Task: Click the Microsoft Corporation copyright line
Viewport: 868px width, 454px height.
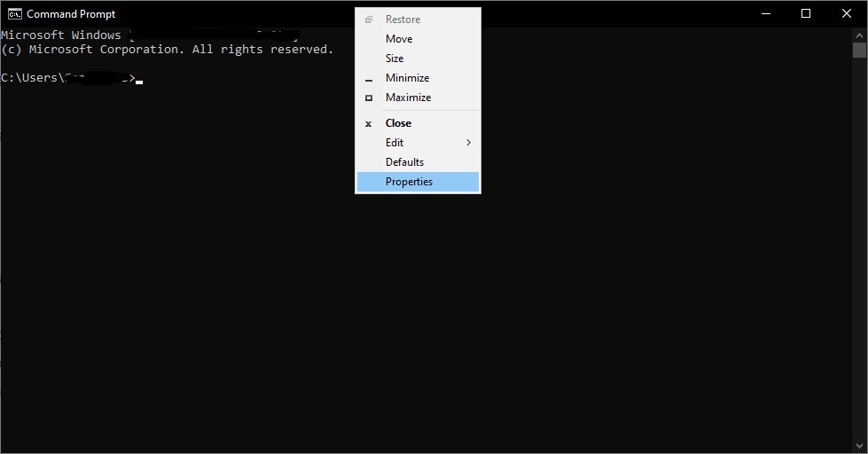Action: (168, 50)
